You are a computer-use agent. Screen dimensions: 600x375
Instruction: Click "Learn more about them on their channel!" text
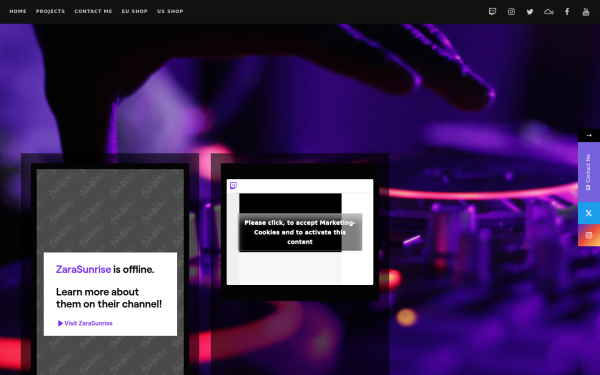click(x=109, y=298)
